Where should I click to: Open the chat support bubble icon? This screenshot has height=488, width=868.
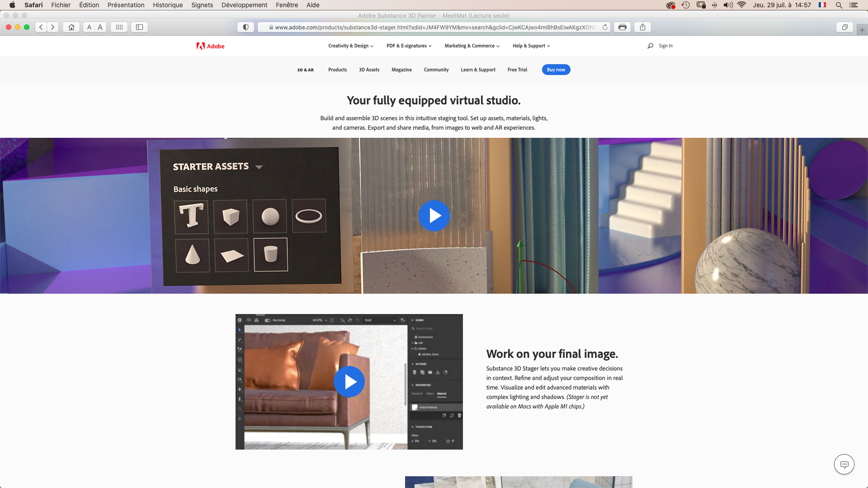tap(844, 464)
